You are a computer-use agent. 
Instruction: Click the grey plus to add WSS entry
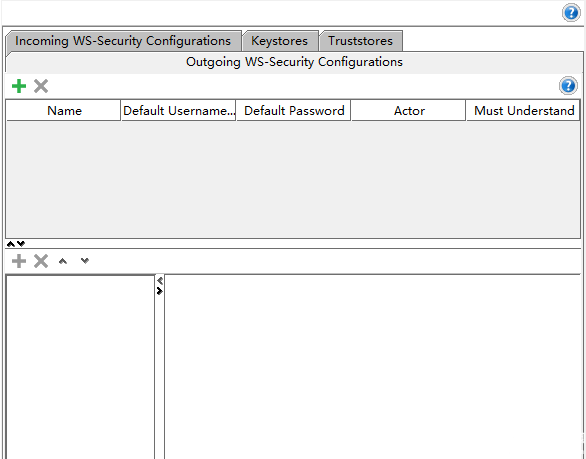click(x=19, y=261)
